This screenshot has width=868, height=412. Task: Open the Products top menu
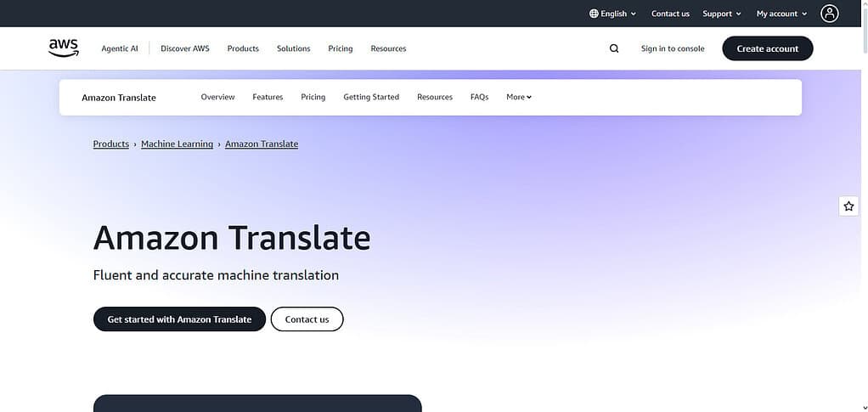pos(243,48)
